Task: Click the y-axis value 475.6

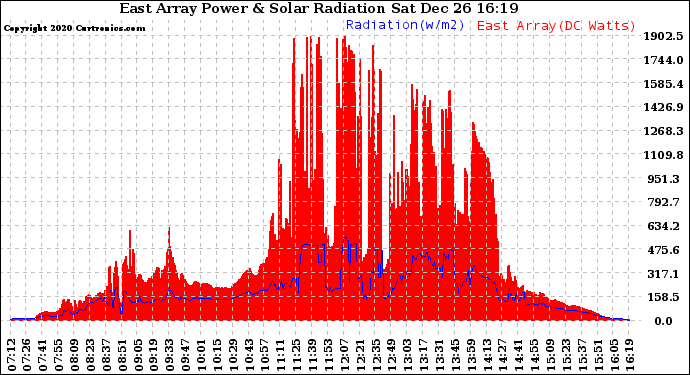Action: coord(665,250)
